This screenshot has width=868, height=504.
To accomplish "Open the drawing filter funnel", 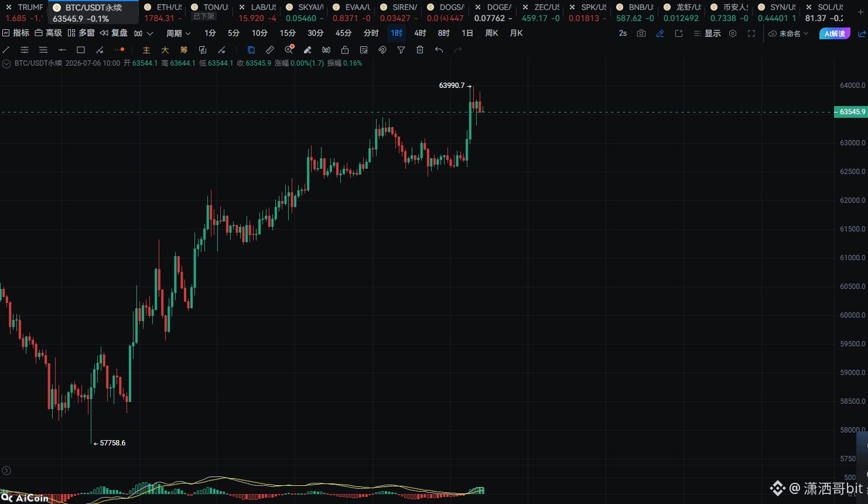I will click(x=401, y=50).
